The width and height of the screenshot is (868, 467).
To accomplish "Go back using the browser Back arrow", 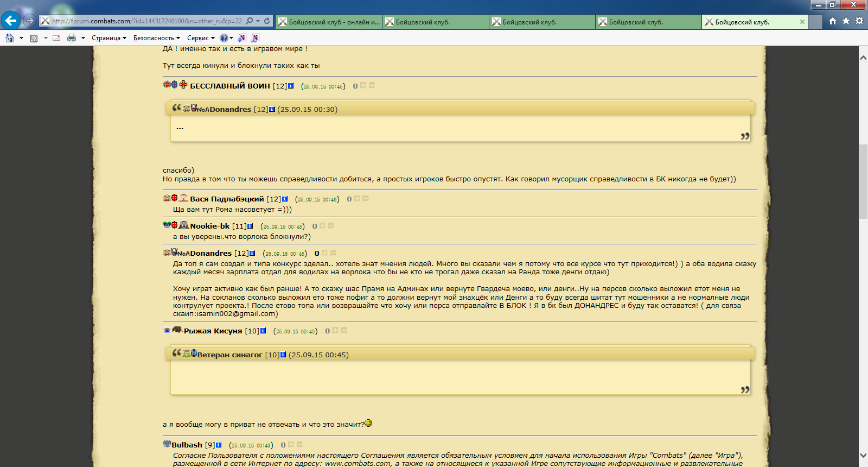I will tap(11, 21).
